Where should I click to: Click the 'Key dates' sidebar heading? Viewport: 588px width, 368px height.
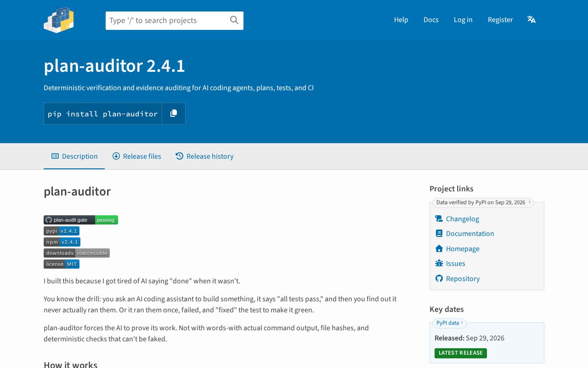(x=447, y=309)
